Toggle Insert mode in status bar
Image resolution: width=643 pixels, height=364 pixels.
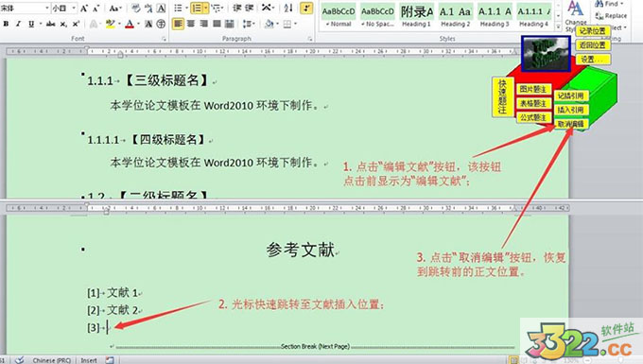tap(89, 360)
